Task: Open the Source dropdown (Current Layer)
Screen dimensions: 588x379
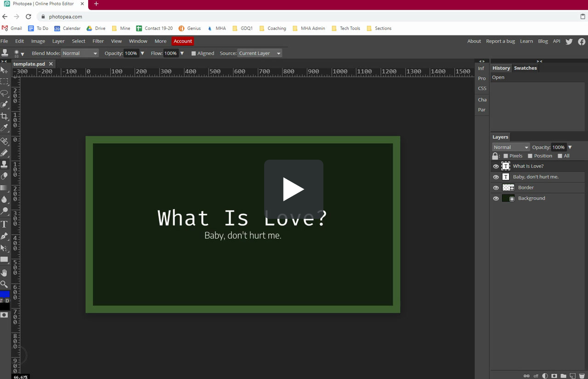Action: click(260, 53)
